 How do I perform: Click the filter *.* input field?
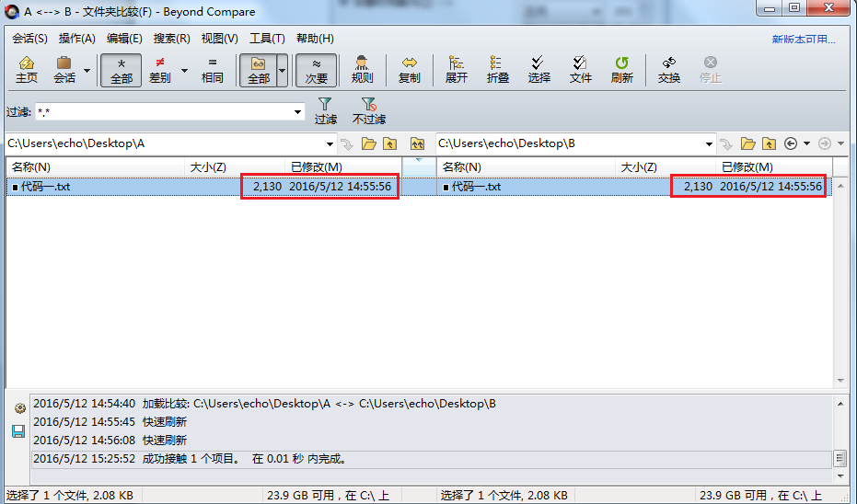(163, 112)
